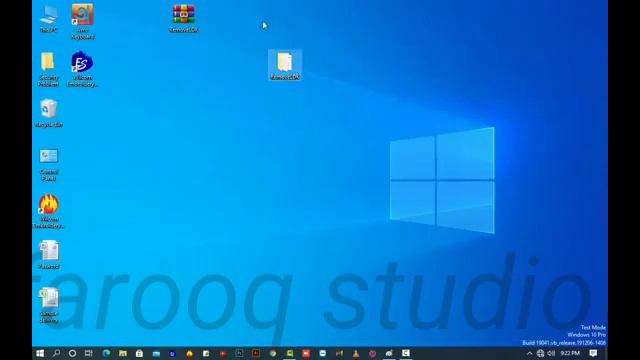Select the orange keyboard app shortcut
640x360 pixels.
pyautogui.click(x=82, y=22)
